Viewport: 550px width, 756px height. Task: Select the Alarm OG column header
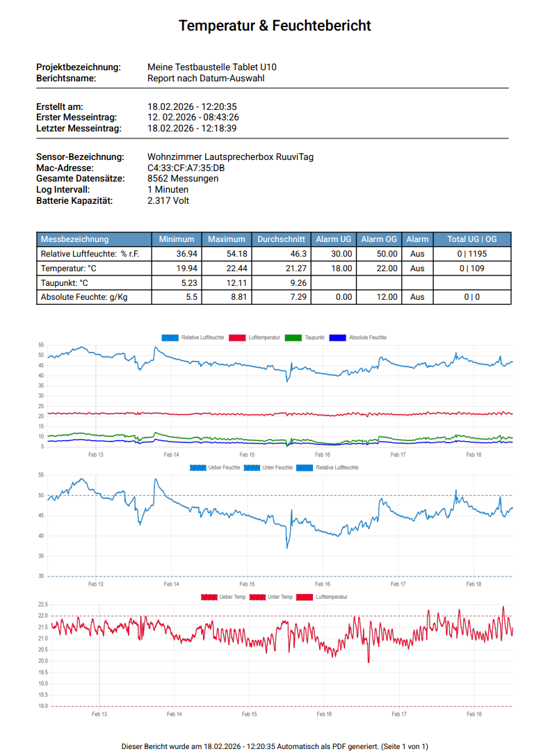(x=379, y=239)
